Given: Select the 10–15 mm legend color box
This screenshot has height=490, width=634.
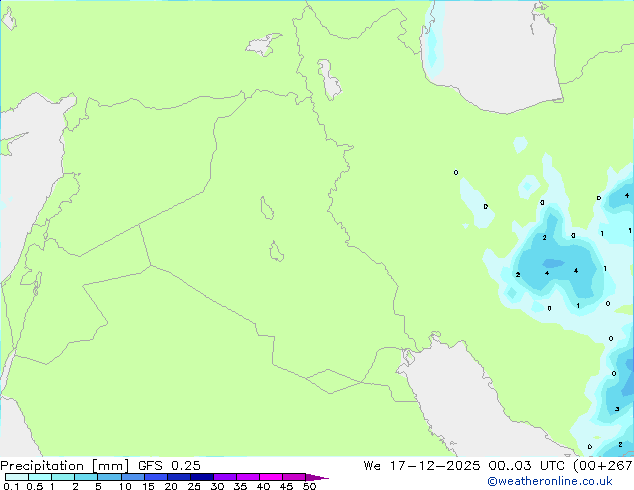Looking at the screenshot, I should click(x=132, y=477).
